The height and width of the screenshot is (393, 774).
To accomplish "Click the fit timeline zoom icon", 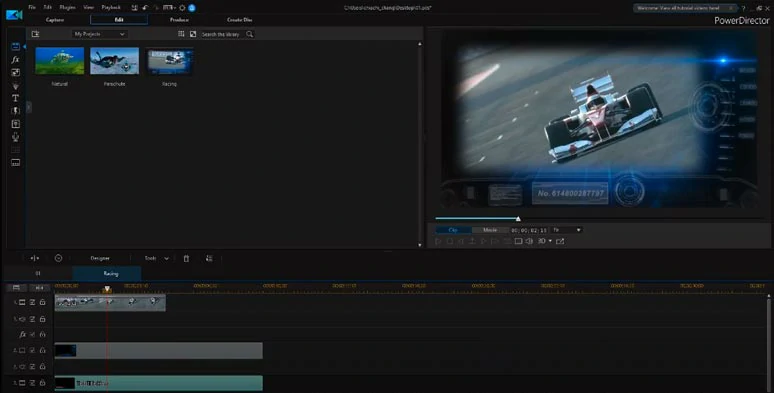I will [40, 287].
